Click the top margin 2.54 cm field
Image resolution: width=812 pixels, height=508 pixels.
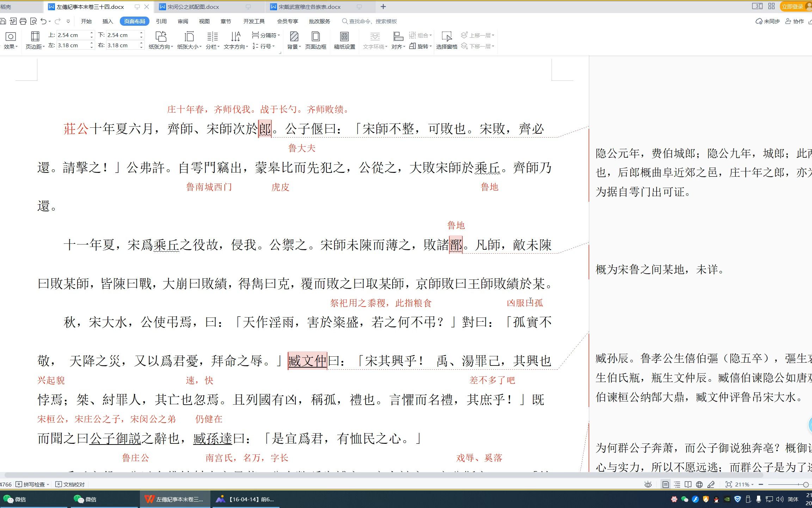click(73, 35)
